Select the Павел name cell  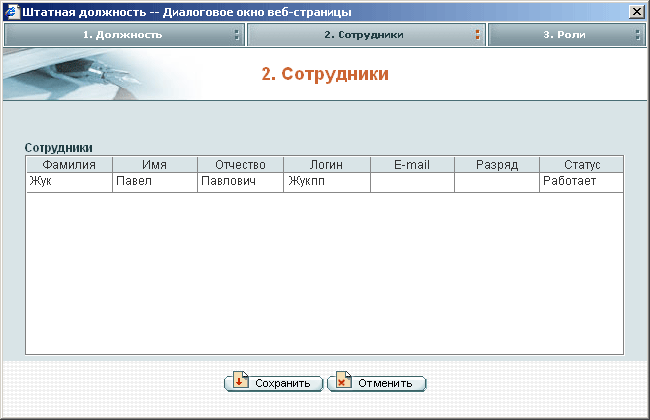[x=155, y=182]
